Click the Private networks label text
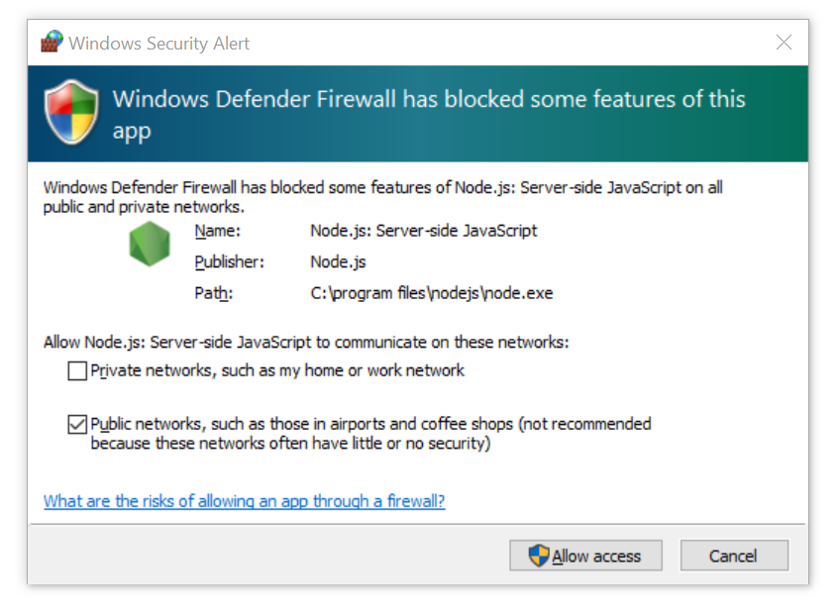The image size is (840, 616). pyautogui.click(x=277, y=370)
